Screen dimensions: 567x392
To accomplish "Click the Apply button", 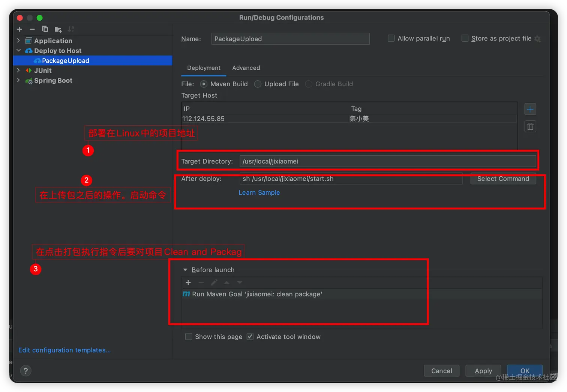I will pyautogui.click(x=483, y=371).
